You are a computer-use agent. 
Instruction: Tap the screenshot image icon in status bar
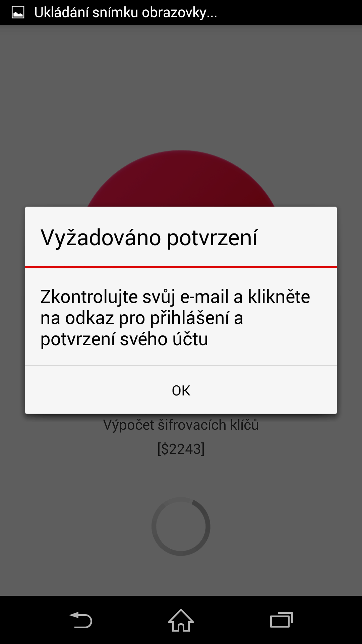click(x=18, y=13)
